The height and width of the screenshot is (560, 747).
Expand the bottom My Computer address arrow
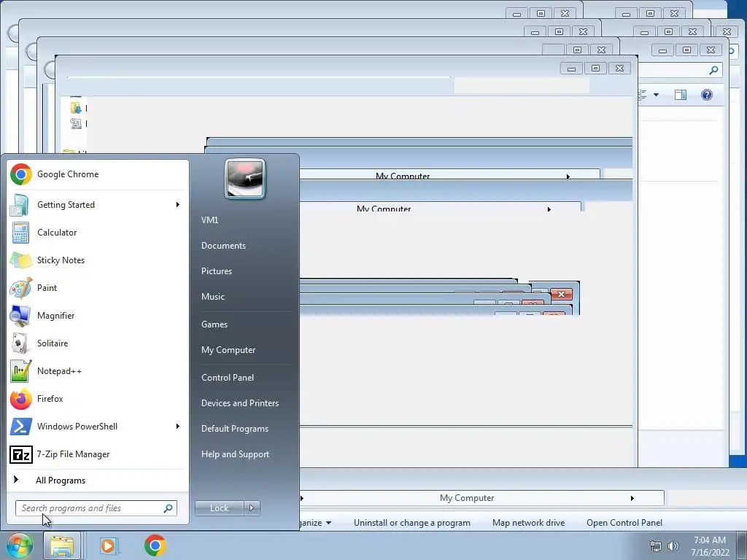tap(632, 498)
